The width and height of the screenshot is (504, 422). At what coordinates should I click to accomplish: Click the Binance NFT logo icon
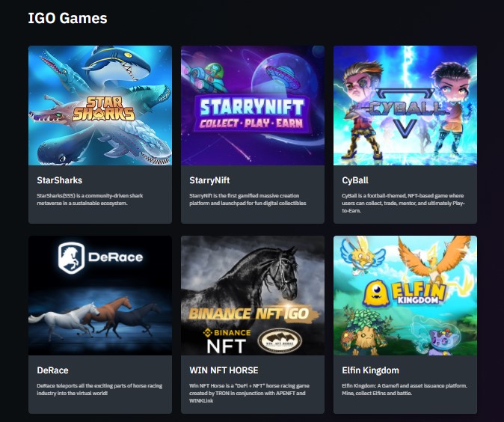(208, 332)
